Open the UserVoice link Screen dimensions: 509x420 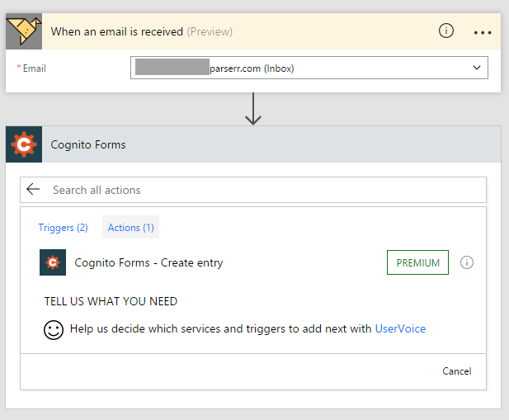point(400,328)
